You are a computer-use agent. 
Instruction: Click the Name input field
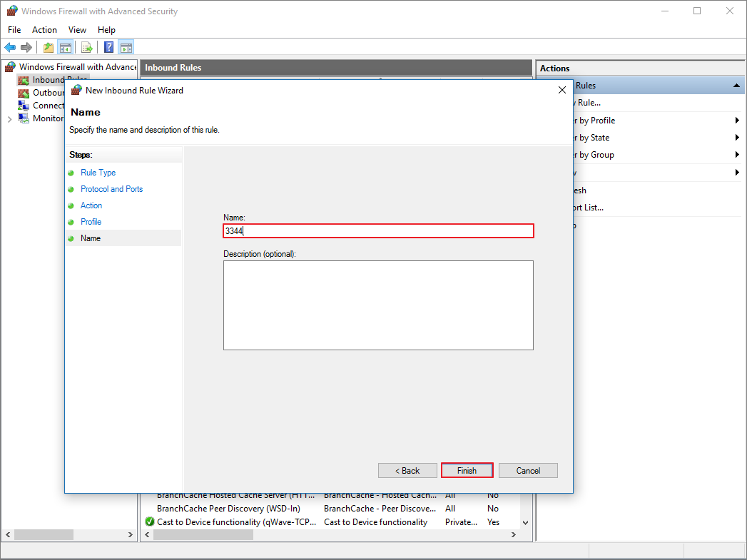378,231
